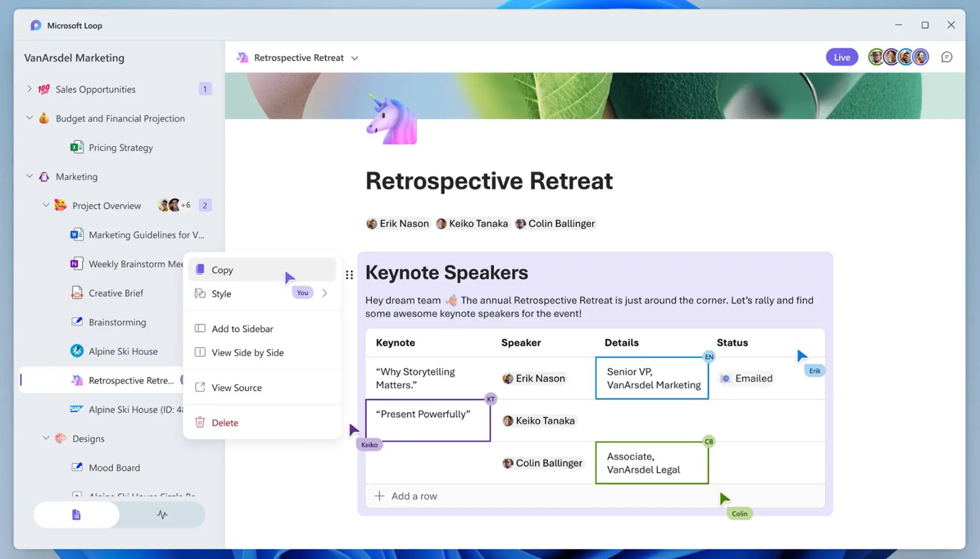
Task: Click the unicorn icon in the page header
Action: point(242,57)
